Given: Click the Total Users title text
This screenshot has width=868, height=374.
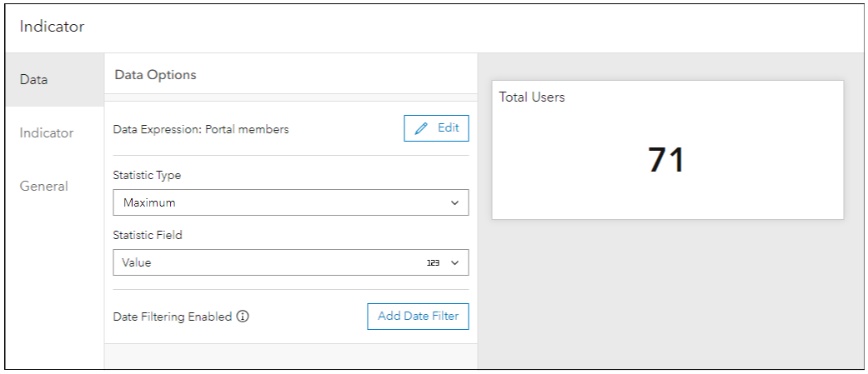Looking at the screenshot, I should pos(532,97).
